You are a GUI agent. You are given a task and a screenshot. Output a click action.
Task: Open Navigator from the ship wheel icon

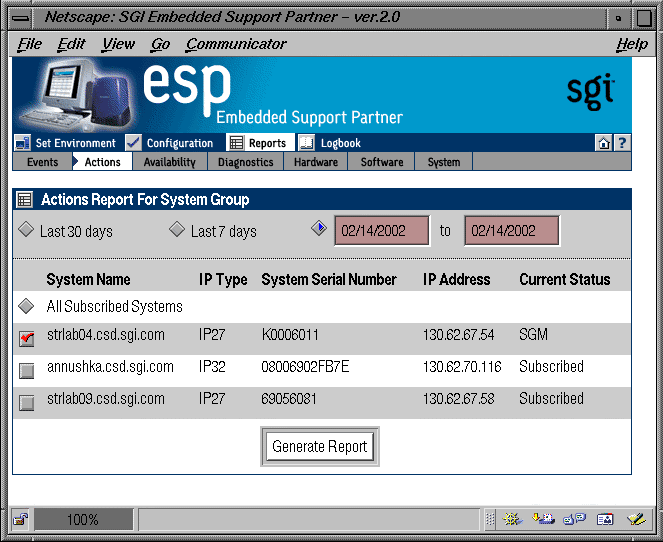(512, 519)
